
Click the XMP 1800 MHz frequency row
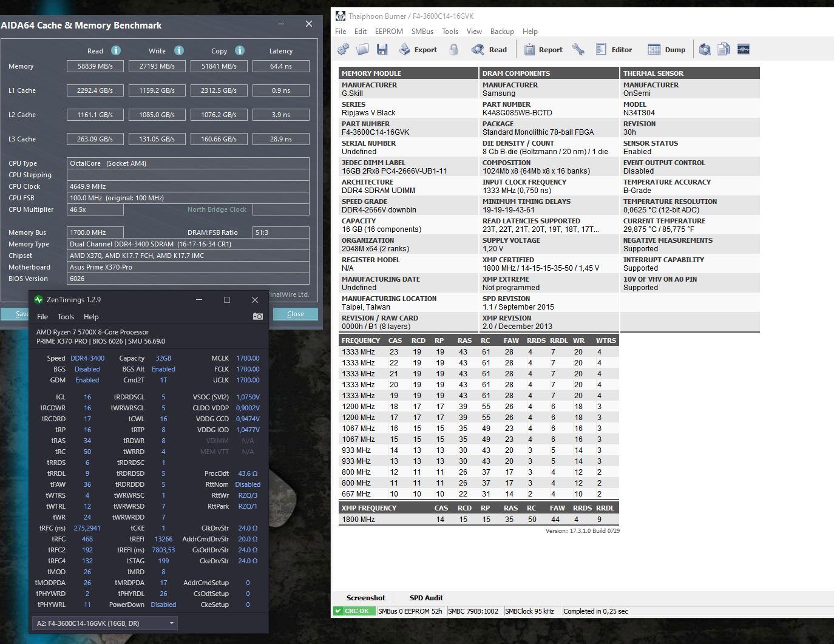point(479,520)
